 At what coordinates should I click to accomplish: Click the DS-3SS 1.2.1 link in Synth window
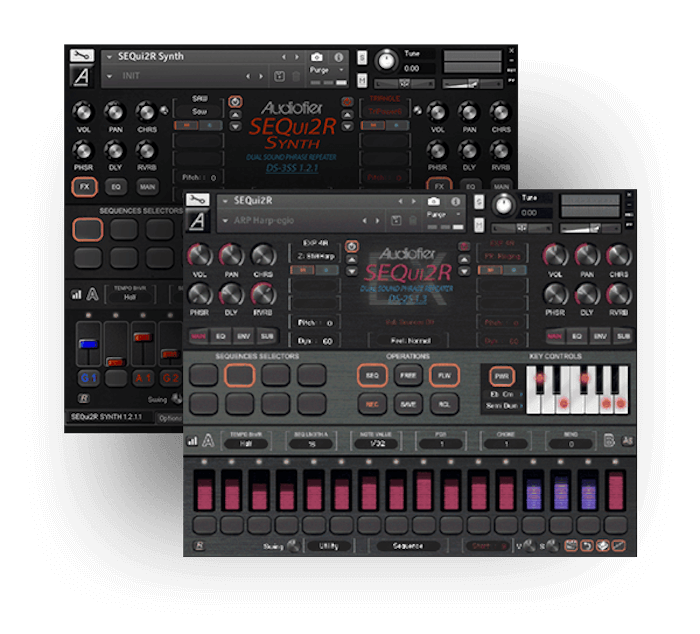(292, 168)
